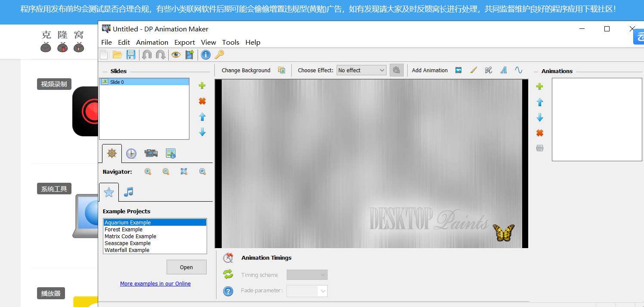Delete the animation with the orange X in Animations

coord(540,133)
